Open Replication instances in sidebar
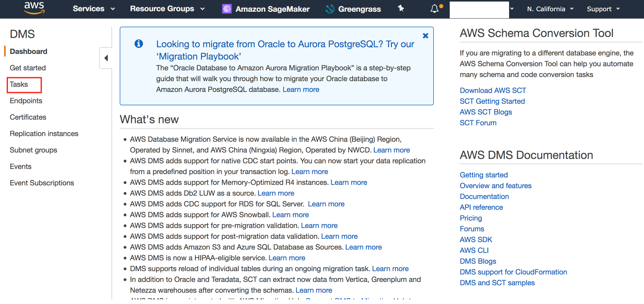This screenshot has height=304, width=644. (x=44, y=134)
